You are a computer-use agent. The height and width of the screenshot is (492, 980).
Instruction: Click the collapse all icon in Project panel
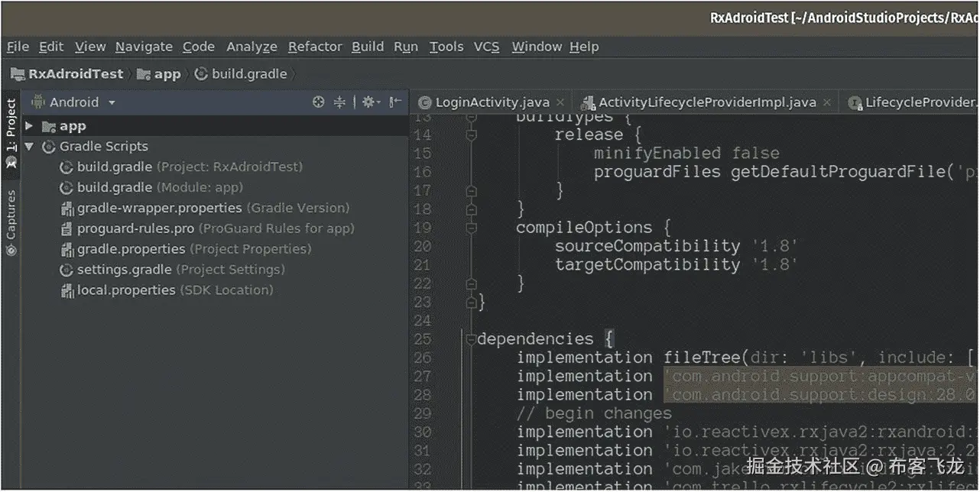(340, 102)
